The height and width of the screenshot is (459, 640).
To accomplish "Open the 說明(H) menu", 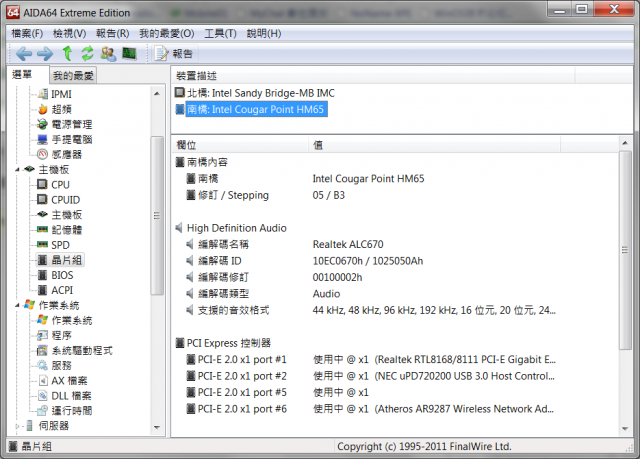I will (x=264, y=33).
